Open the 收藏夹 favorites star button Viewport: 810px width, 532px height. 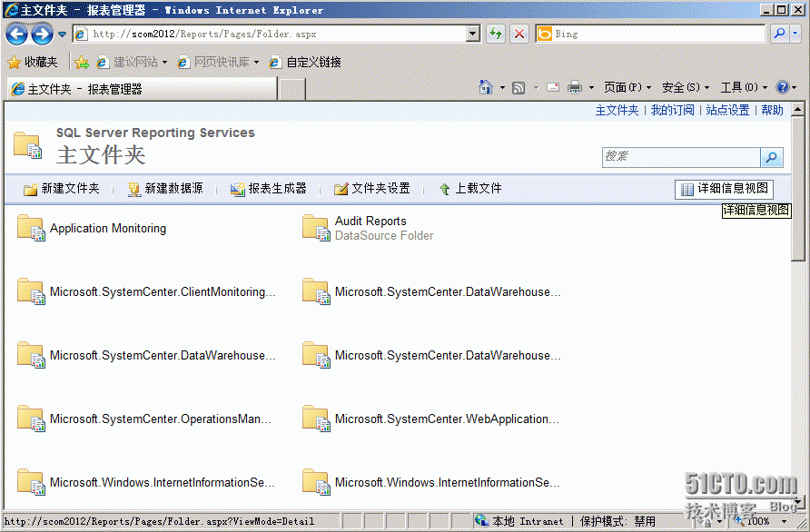33,62
